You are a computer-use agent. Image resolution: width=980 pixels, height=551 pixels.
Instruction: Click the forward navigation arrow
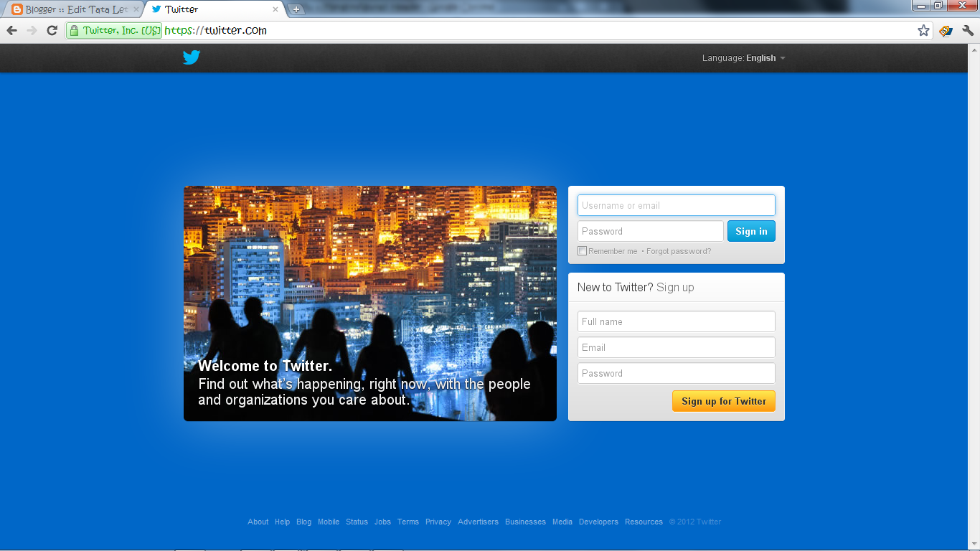point(32,30)
